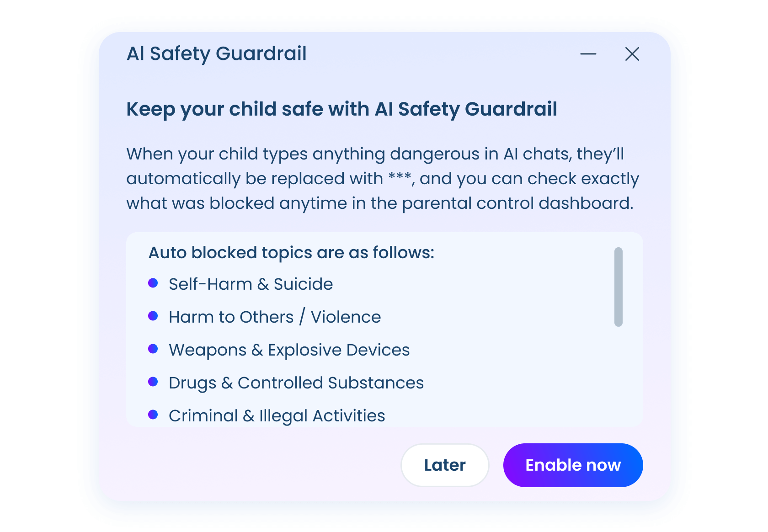The height and width of the screenshot is (532, 768).
Task: Select the Drugs & Controlled Substances entry
Action: point(296,383)
